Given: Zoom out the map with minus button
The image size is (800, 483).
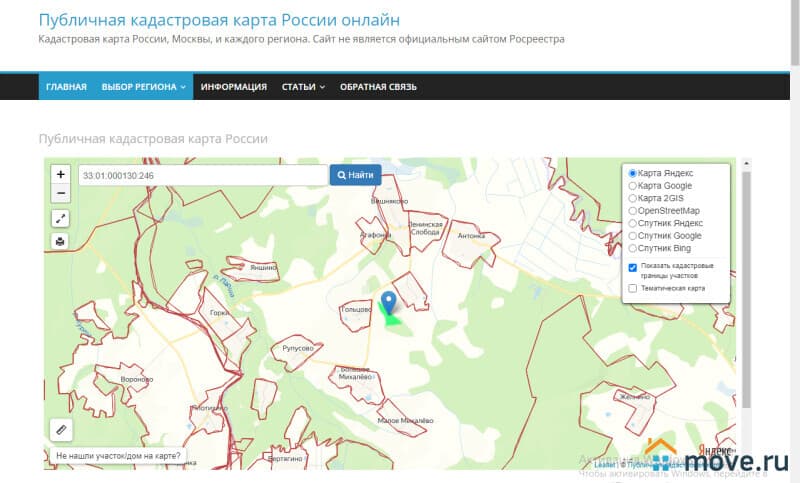Looking at the screenshot, I should pos(60,193).
